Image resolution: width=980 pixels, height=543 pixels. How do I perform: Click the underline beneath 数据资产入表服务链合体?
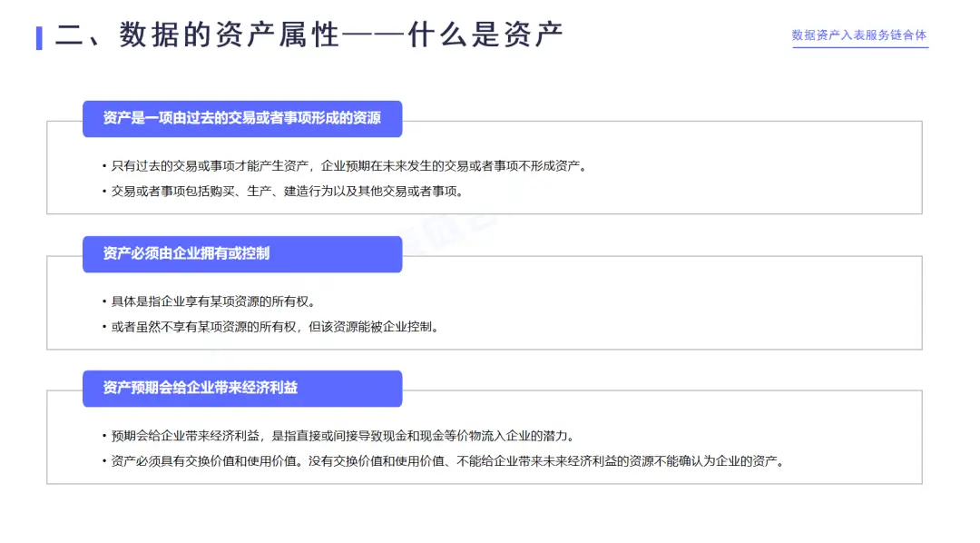(860, 47)
